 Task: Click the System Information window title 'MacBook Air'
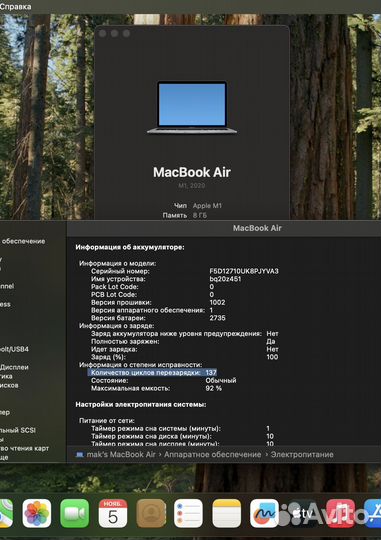257,228
